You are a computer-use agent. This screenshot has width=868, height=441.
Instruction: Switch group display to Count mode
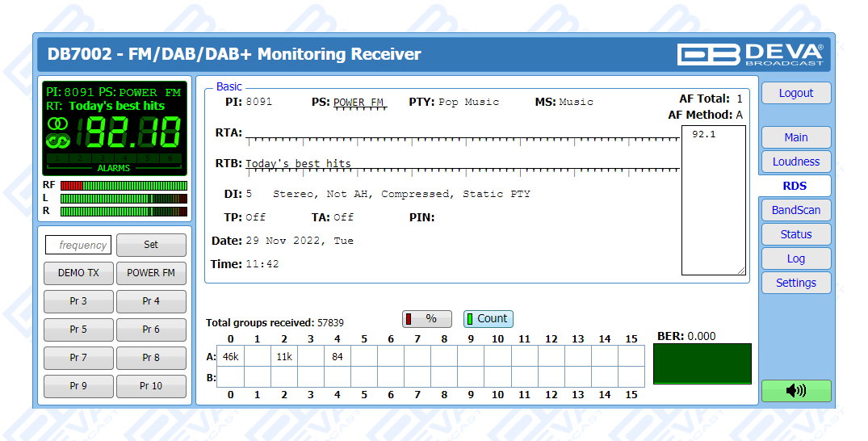tap(488, 318)
